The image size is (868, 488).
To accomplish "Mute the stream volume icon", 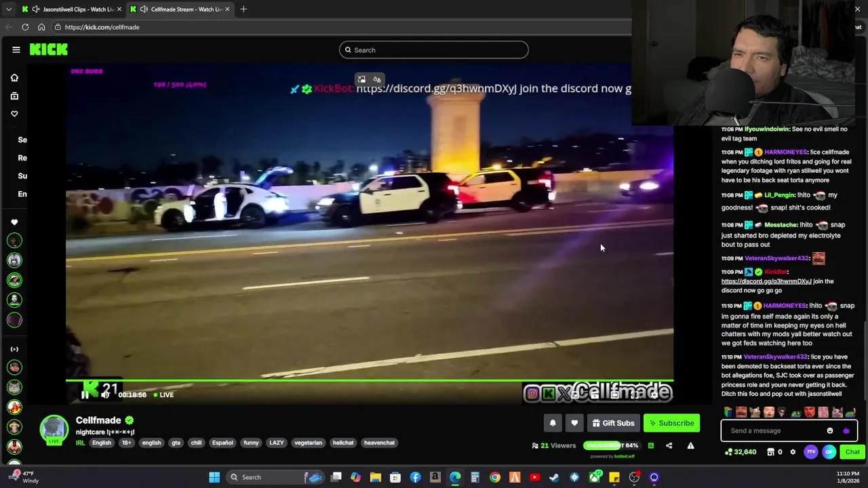I will [106, 394].
